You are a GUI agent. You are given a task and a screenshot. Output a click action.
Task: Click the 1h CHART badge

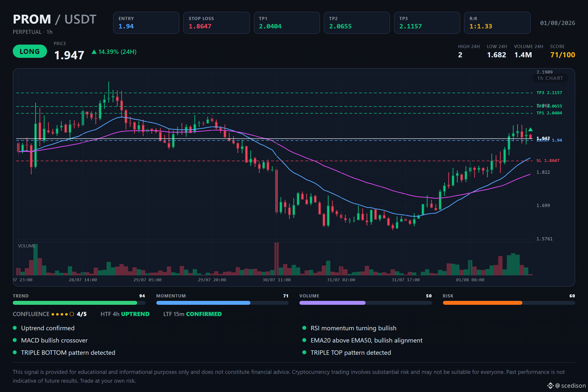pos(550,78)
